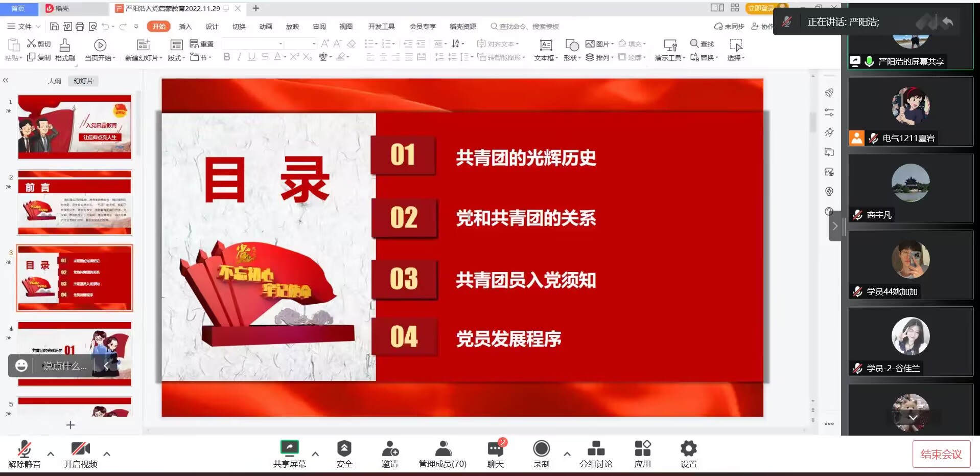The width and height of the screenshot is (980, 476).
Task: Click the font color A button
Action: click(x=277, y=57)
